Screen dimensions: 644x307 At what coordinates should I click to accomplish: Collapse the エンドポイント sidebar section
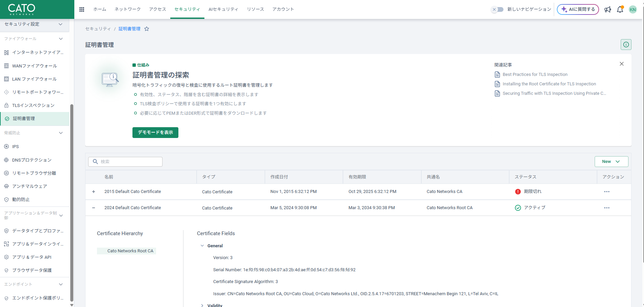click(61, 284)
